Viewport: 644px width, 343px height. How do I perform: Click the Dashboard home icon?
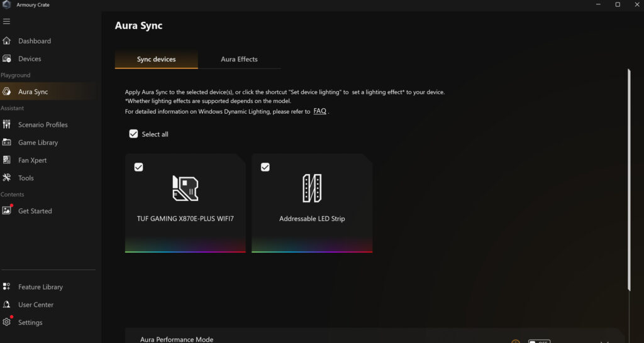(x=6, y=41)
